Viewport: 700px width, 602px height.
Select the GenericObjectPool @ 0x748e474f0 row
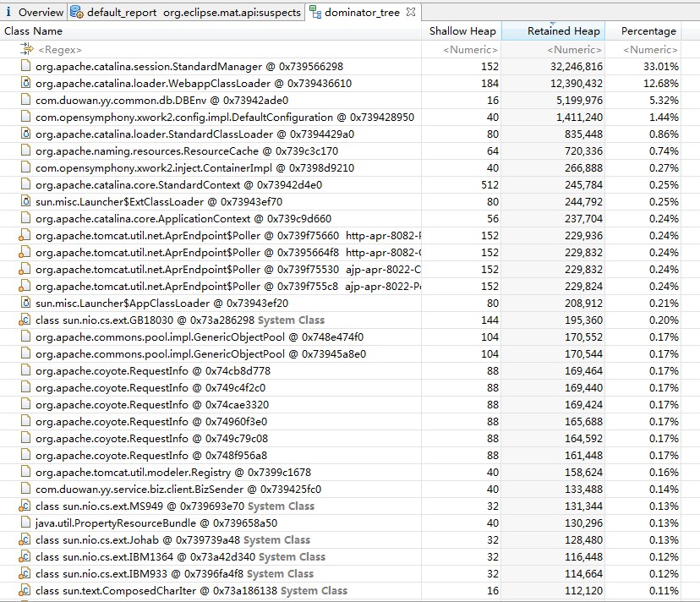(x=341, y=337)
